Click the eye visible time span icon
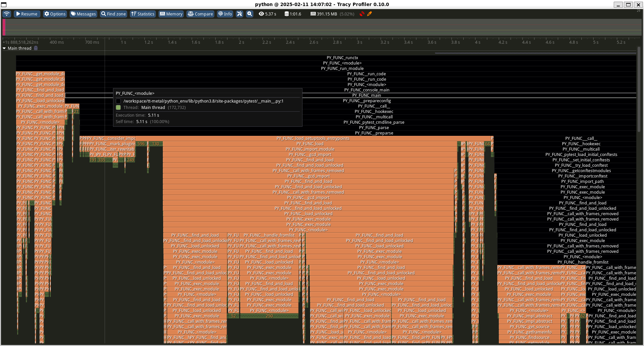Screen dimensions: 644x346 click(x=261, y=14)
